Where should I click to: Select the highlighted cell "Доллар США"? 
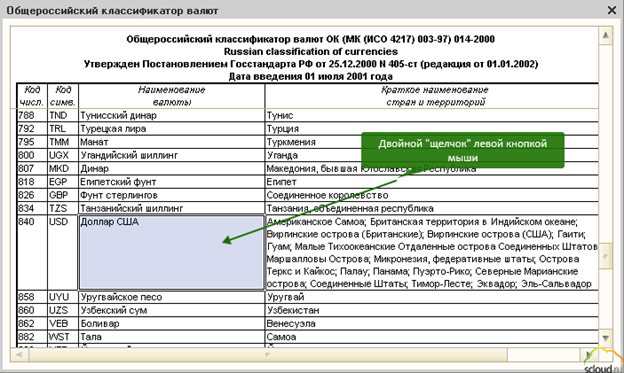pyautogui.click(x=172, y=253)
